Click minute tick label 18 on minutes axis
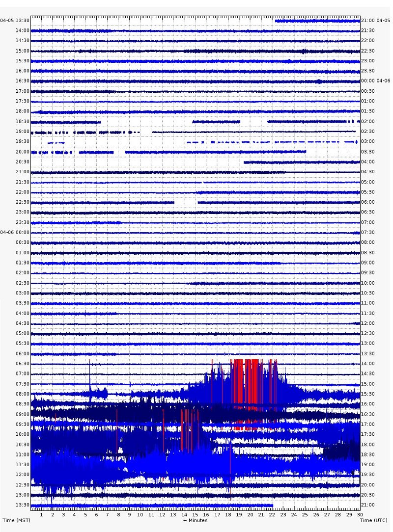 228,514
